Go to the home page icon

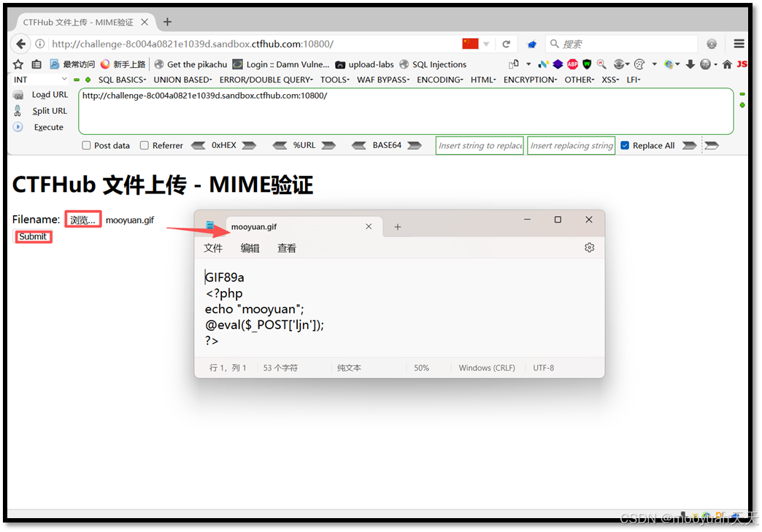pos(727,64)
